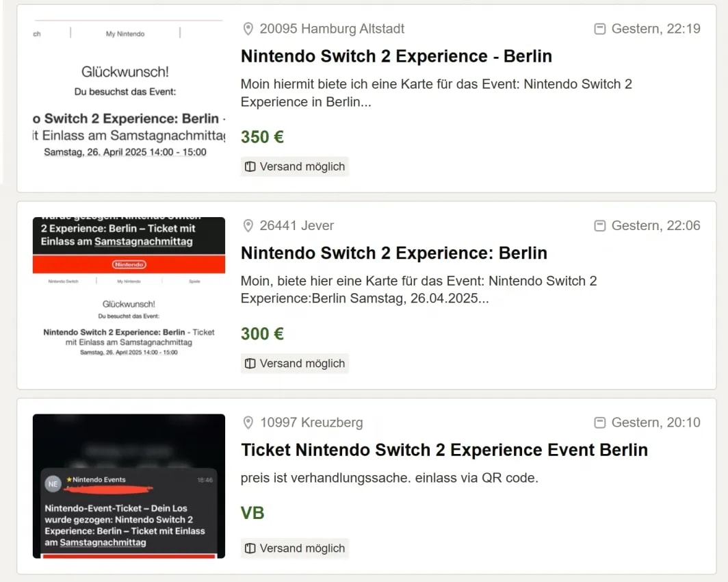
Task: Click the VB price label
Action: click(252, 514)
